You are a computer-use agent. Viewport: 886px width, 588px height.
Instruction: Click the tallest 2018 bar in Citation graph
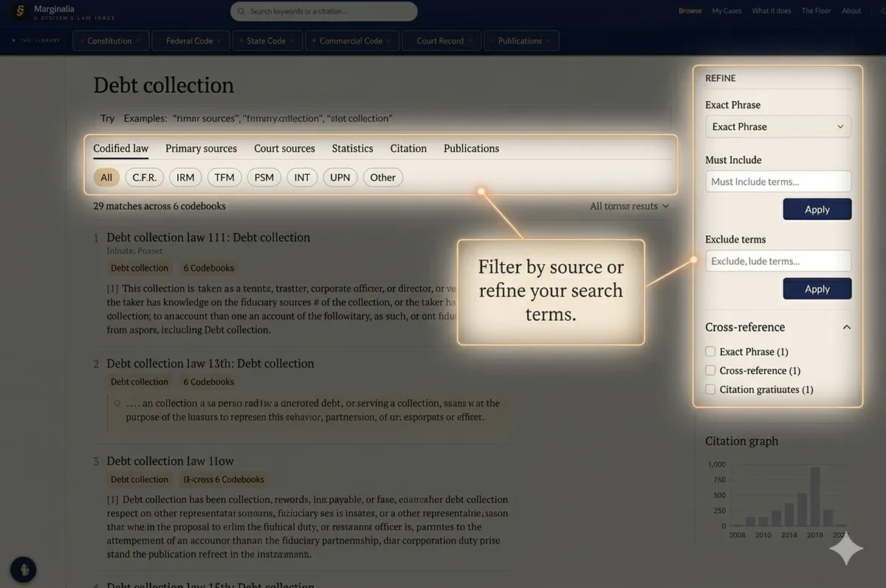pos(815,497)
